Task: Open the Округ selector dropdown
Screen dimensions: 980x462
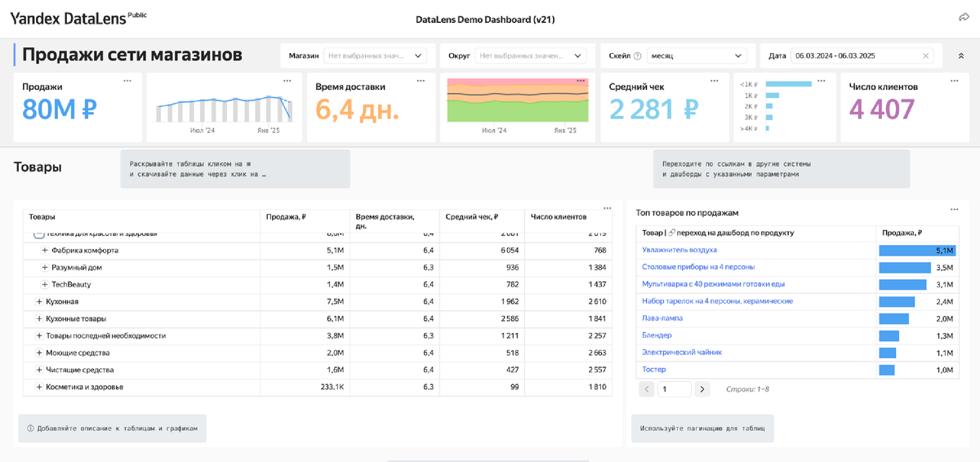Action: (x=531, y=56)
